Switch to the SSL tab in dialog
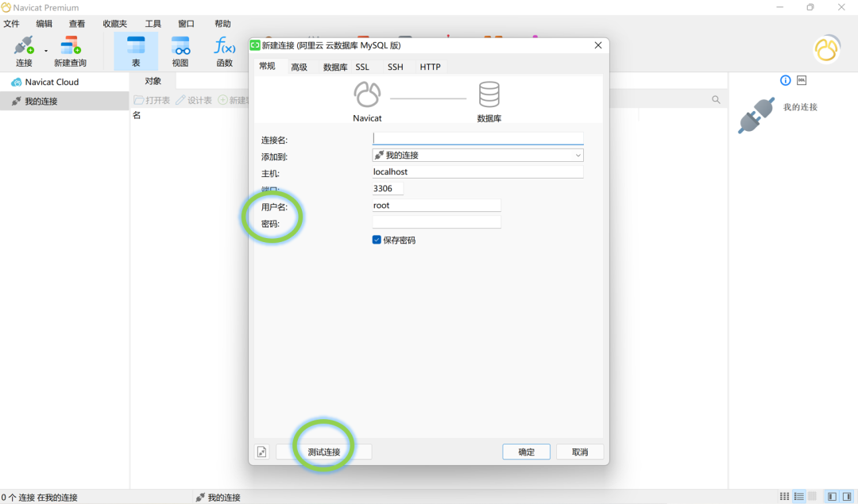This screenshot has height=504, width=858. (362, 67)
